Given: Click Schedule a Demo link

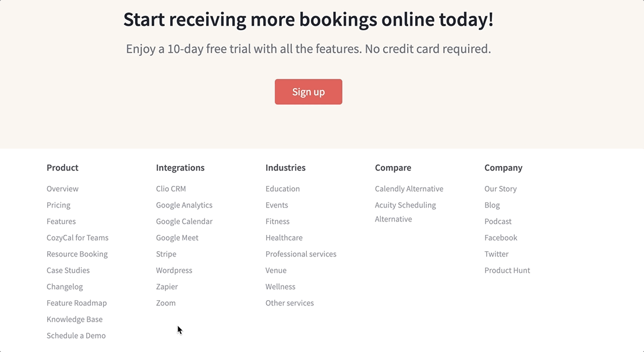Looking at the screenshot, I should point(76,336).
